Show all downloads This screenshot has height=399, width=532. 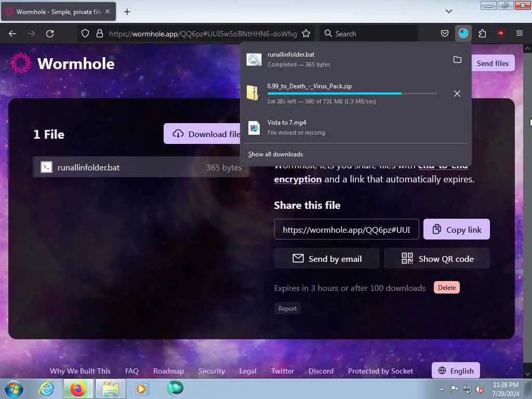point(275,154)
